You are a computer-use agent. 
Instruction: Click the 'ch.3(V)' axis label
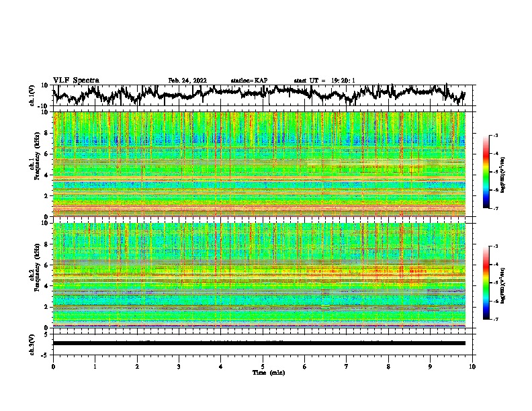click(32, 345)
